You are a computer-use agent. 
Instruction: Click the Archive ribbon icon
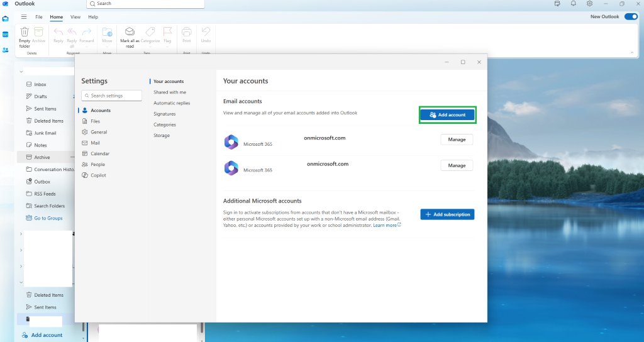(x=38, y=32)
